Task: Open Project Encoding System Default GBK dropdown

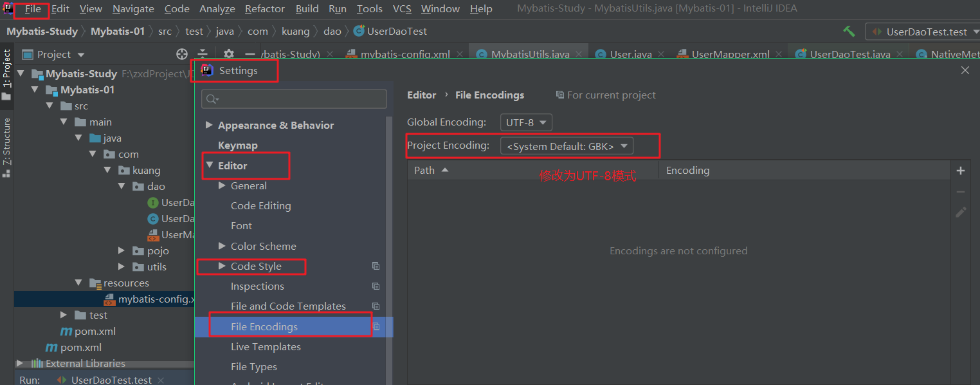Action: tap(567, 146)
